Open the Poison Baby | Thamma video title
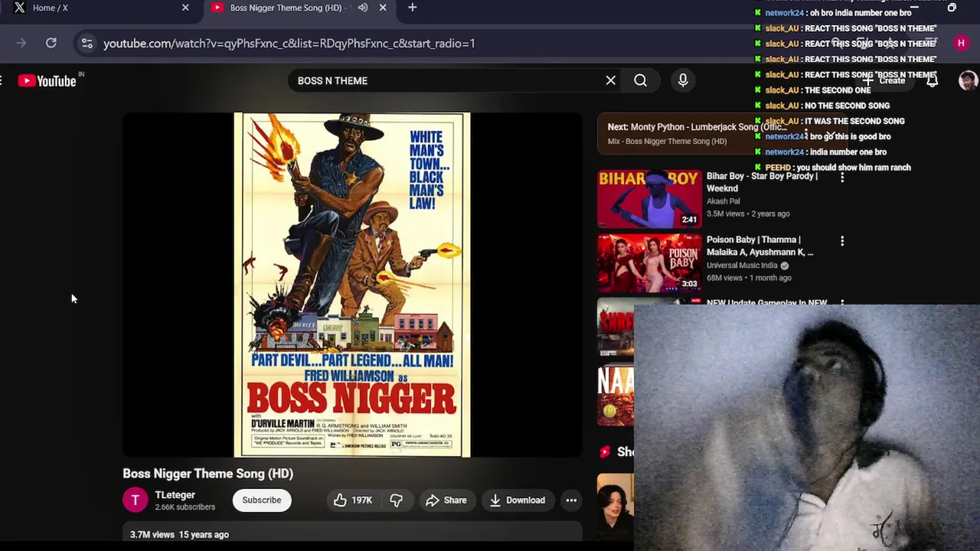This screenshot has height=551, width=980. (760, 246)
